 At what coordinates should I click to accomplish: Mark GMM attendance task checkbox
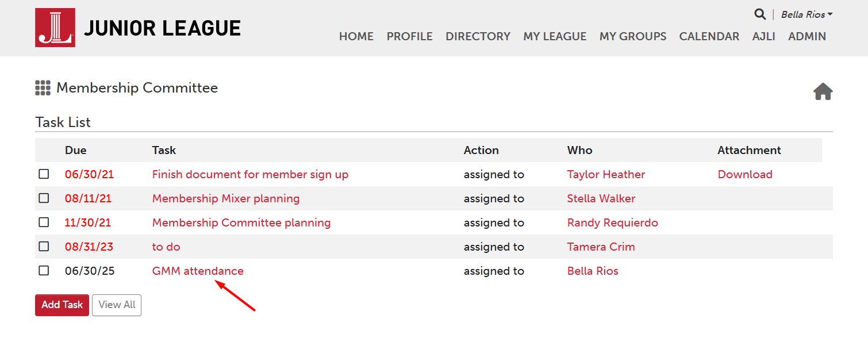pos(44,271)
